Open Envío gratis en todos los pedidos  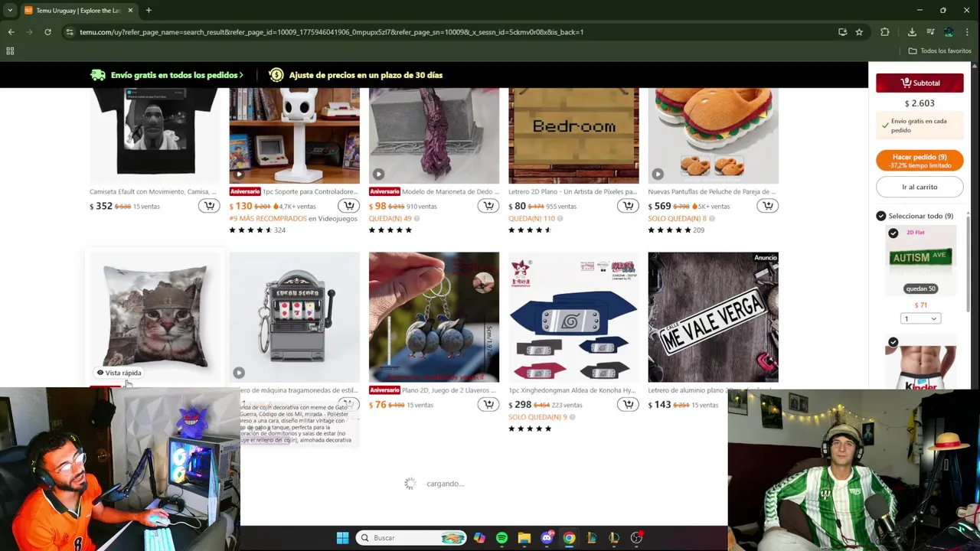click(176, 75)
